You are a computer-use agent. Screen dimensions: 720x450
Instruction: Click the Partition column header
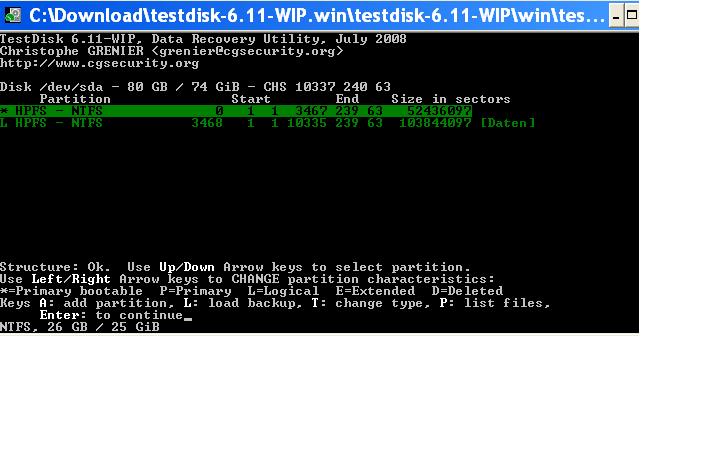tap(75, 99)
